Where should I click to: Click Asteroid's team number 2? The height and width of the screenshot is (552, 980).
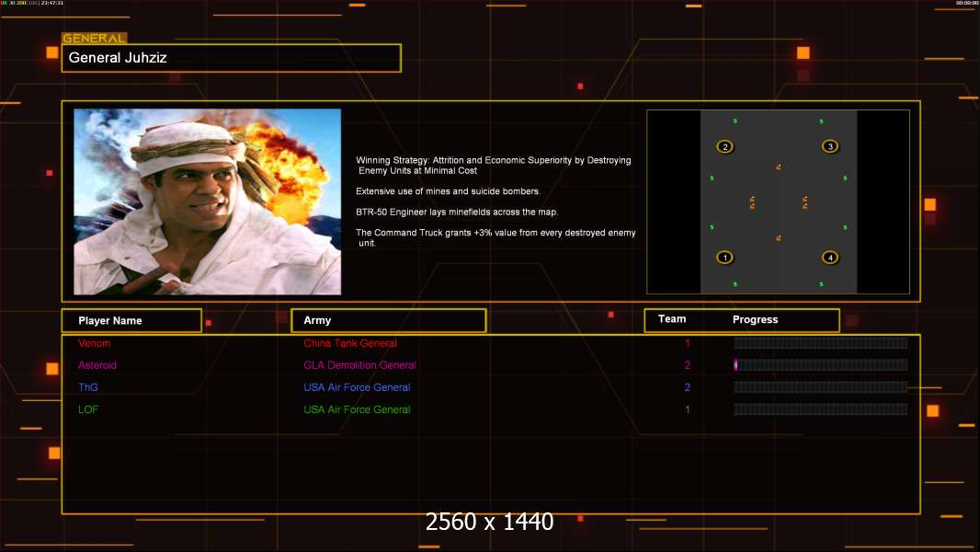(x=688, y=365)
